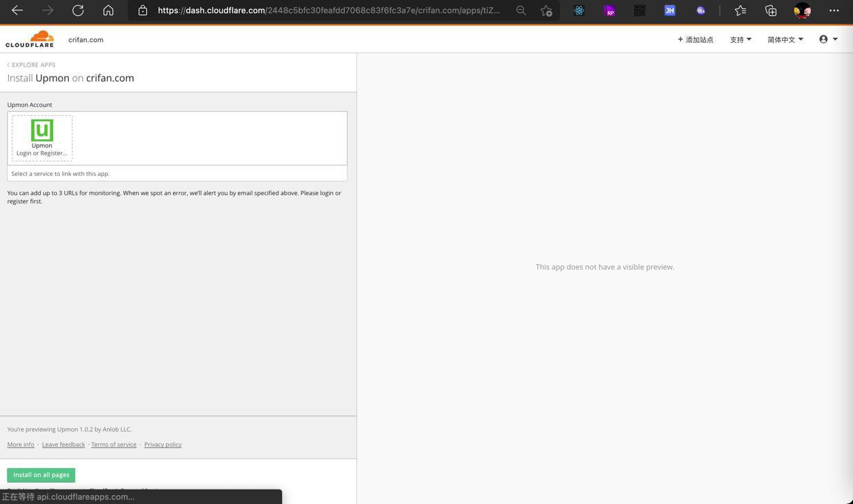Screen dimensions: 853x504
Task: Expand the 支持 support dropdown
Action: click(741, 39)
